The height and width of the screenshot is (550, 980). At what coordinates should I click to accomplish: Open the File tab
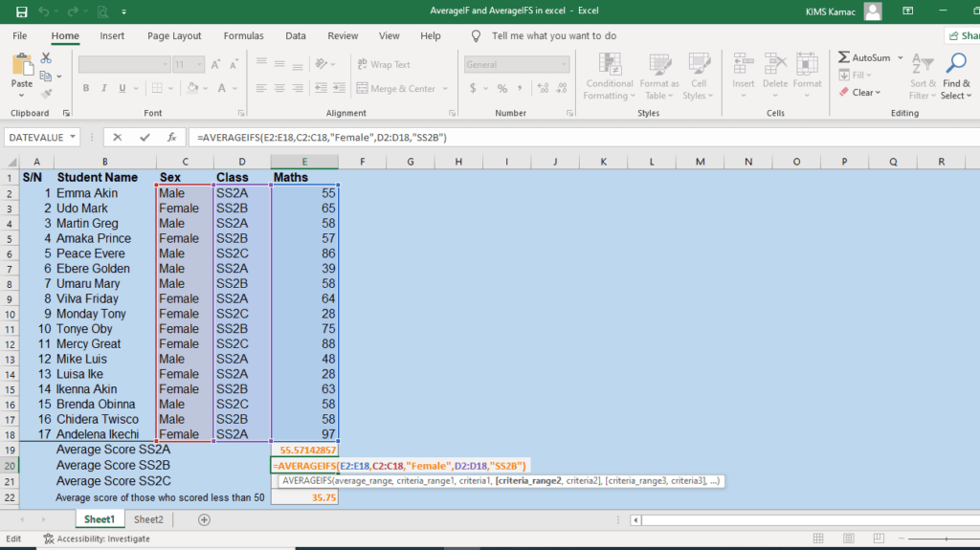tap(20, 35)
